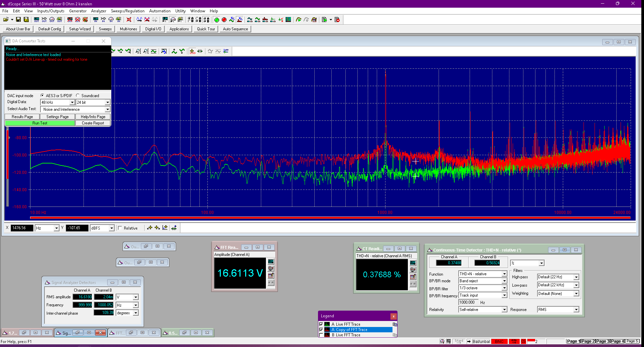This screenshot has height=347, width=644.
Task: Click the calculator icon in CT Reading window
Action: coord(413,277)
